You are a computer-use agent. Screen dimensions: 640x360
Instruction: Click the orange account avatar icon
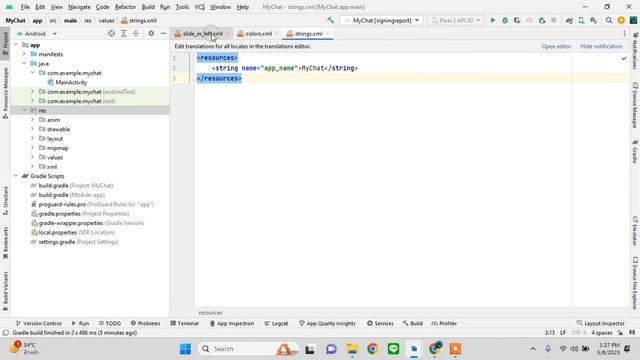[621, 20]
